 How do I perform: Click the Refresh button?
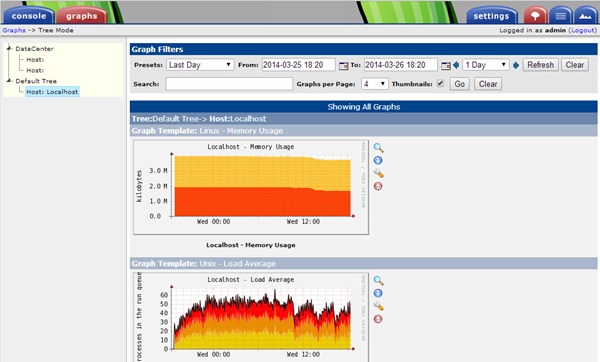click(540, 65)
